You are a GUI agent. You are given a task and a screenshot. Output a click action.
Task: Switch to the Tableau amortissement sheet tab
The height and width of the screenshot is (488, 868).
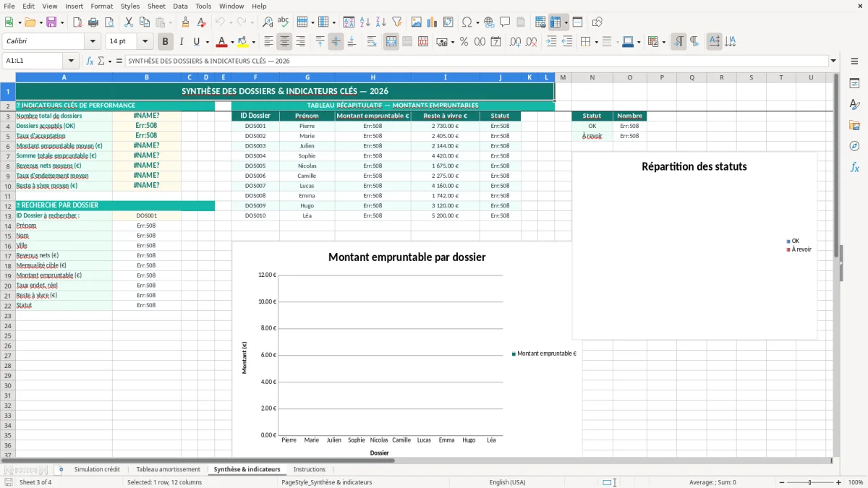click(x=168, y=470)
